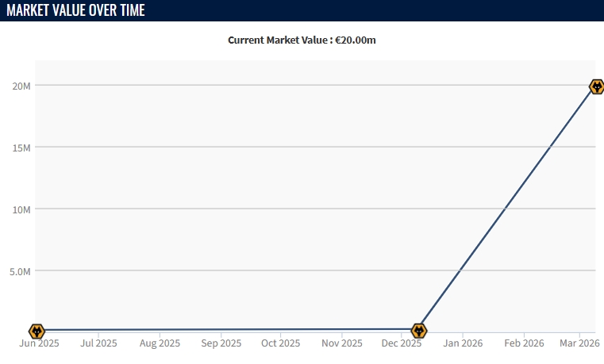604x364 pixels.
Task: Click the Wolves crest marker at Jun 2025
Action: point(37,331)
